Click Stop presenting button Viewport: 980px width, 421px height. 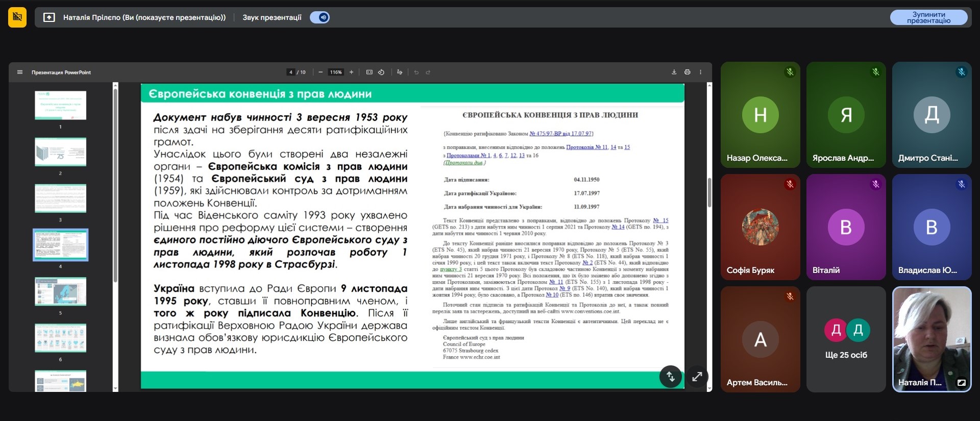(928, 17)
